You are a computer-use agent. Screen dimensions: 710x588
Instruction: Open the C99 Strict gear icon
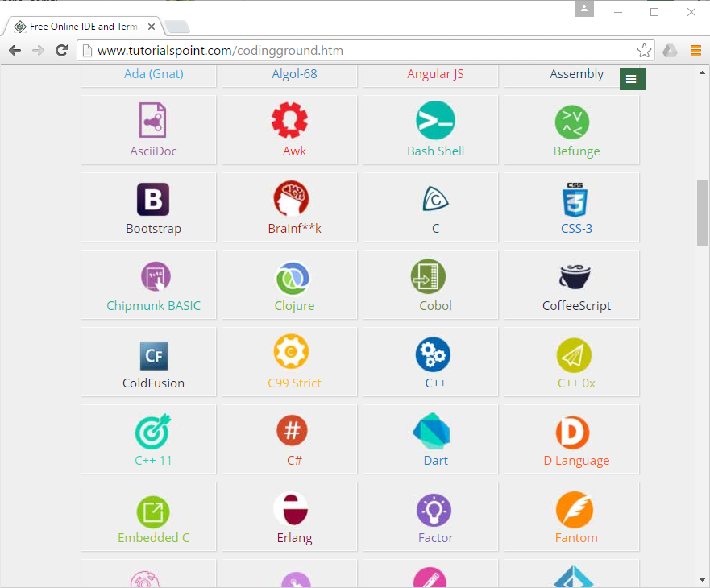tap(291, 351)
